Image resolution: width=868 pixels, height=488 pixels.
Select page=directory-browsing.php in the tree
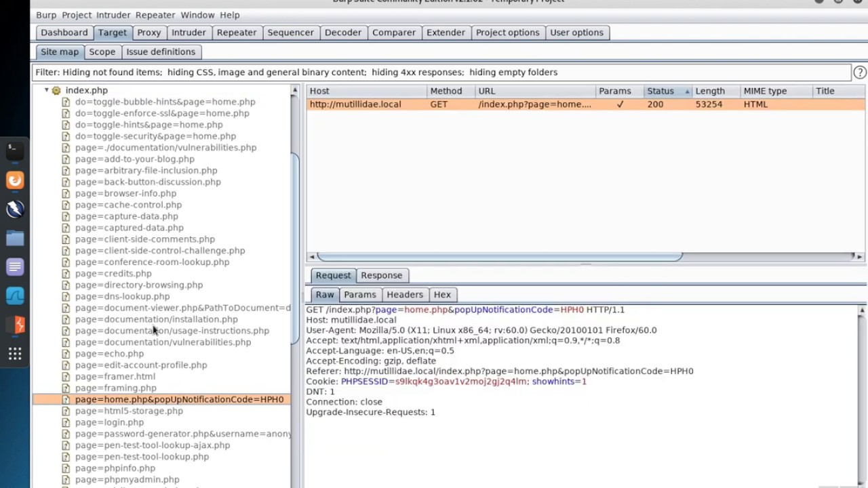click(138, 285)
